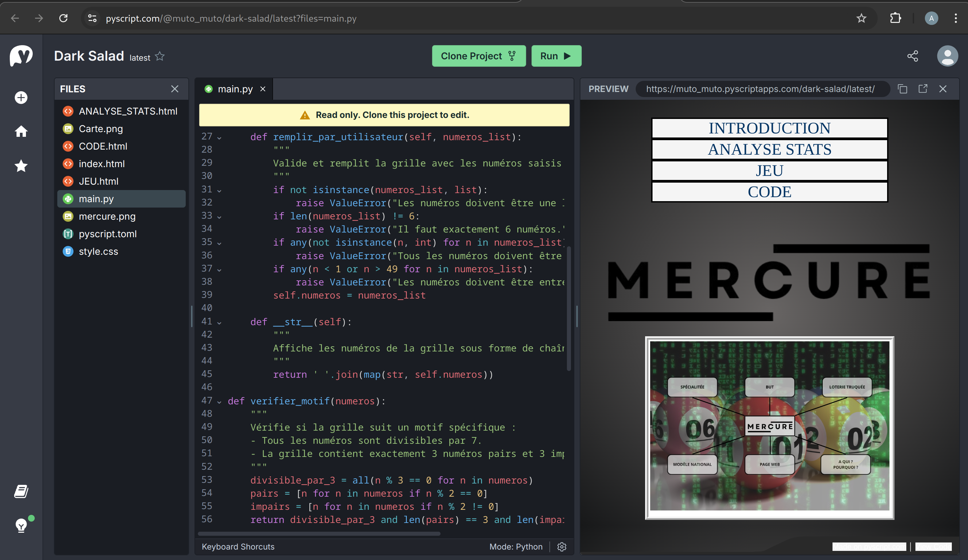Click the lightbulb tips icon
Screen dimensions: 968x560
coord(21,525)
